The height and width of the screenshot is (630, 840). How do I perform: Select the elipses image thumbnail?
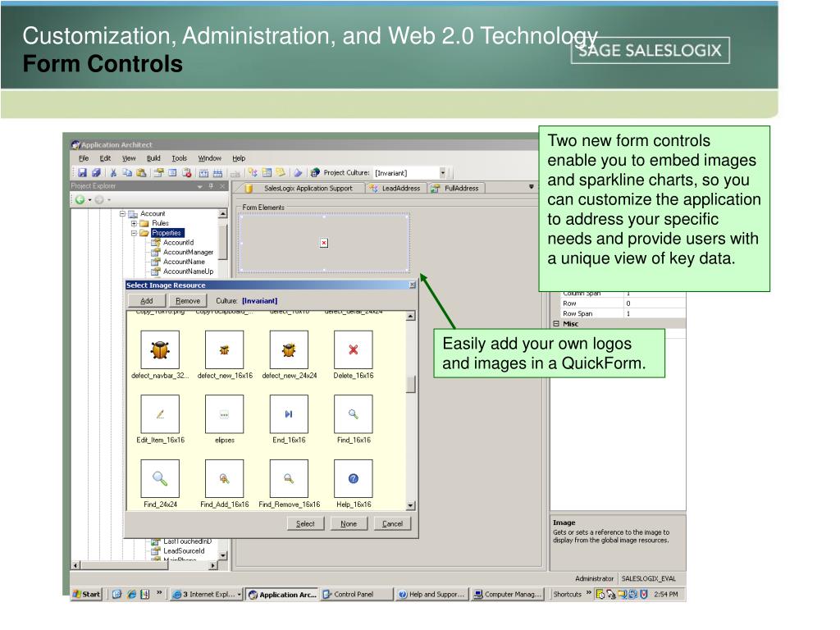pos(225,414)
